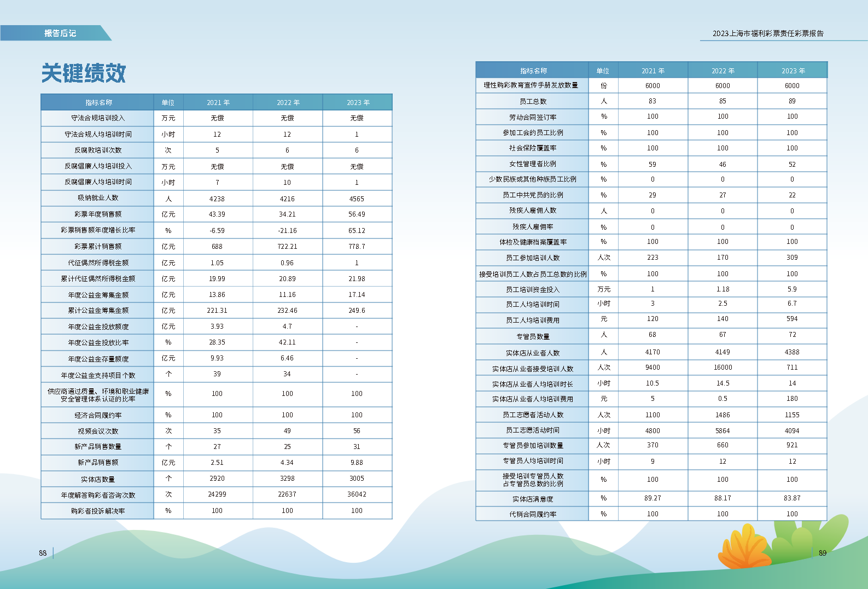The image size is (868, 589).
Task: Click the "累计代征偶然所得税金额" indicator name
Action: pos(98,279)
